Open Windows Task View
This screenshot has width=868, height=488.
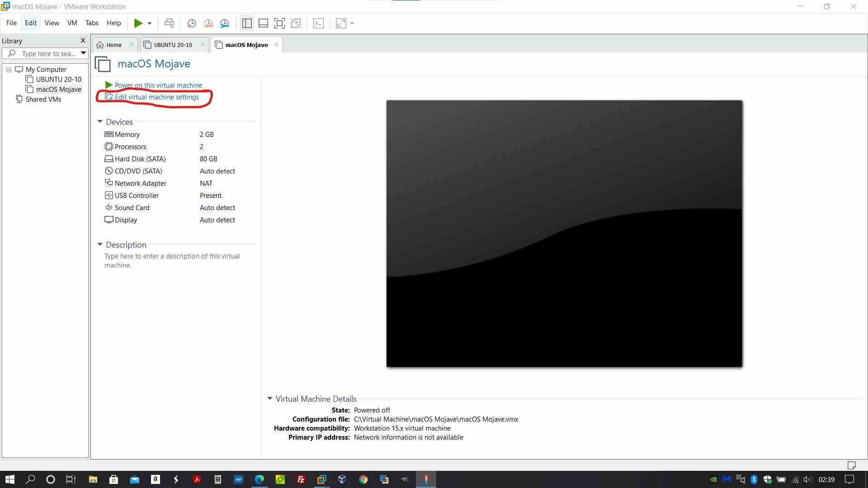point(71,479)
